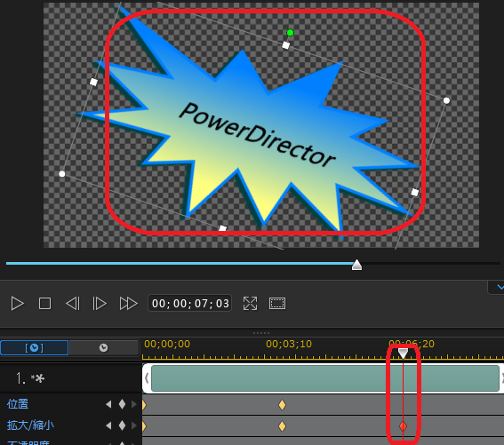
Task: Step back to previous frame
Action: pyautogui.click(x=73, y=304)
